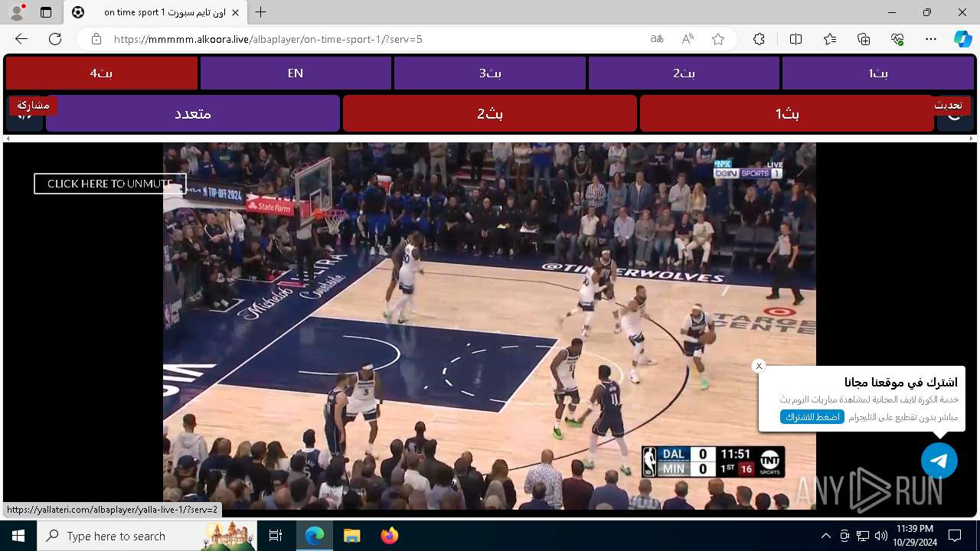Open the clock and date

[x=914, y=536]
